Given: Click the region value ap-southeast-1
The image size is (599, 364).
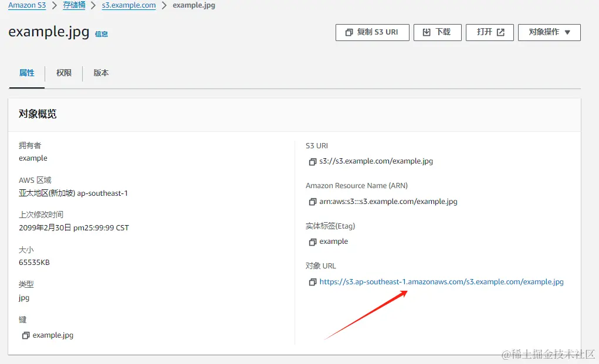Looking at the screenshot, I should pos(103,193).
